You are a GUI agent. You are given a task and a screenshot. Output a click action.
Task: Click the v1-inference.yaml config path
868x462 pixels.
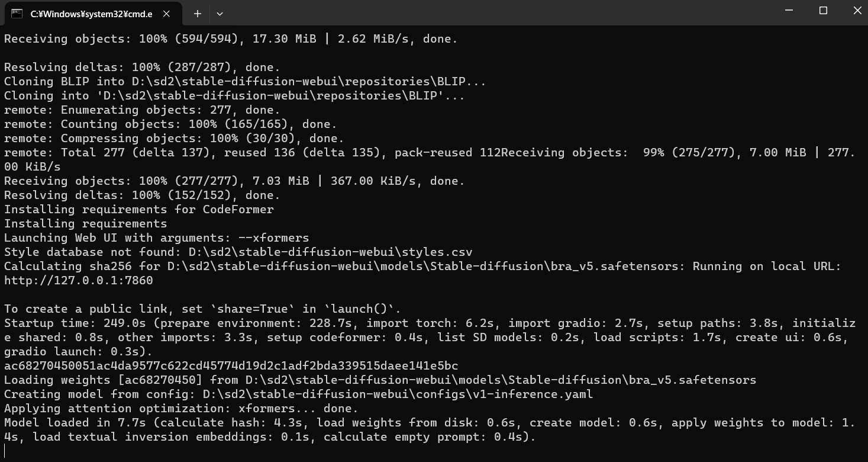point(398,394)
